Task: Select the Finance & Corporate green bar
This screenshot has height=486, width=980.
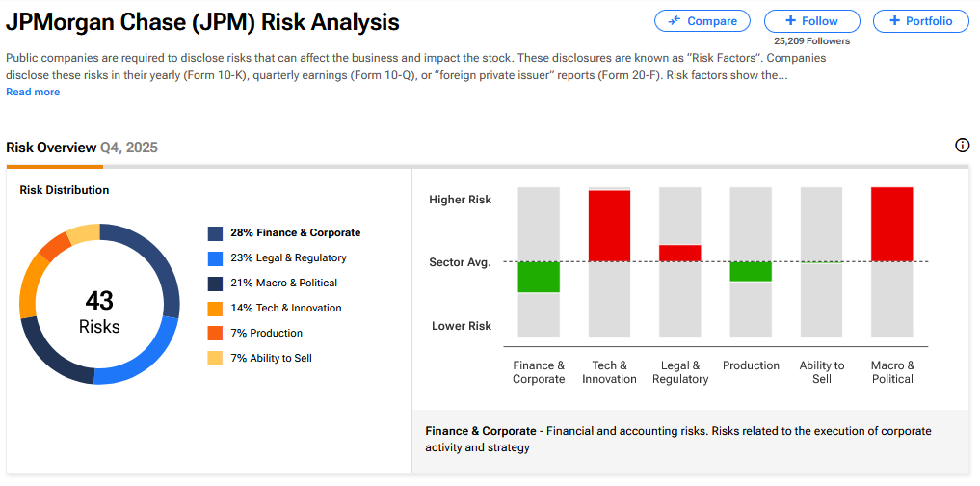Action: pyautogui.click(x=539, y=277)
